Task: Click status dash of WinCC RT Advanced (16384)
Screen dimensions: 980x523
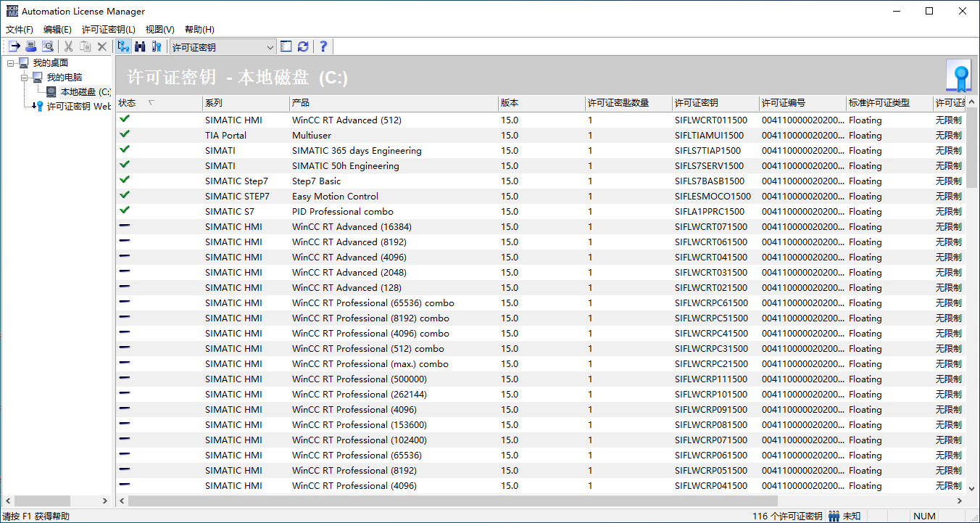Action: (x=125, y=226)
